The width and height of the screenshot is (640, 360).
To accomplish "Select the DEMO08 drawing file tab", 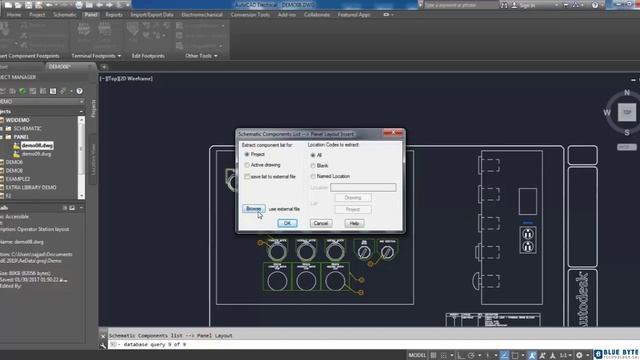I will click(x=60, y=67).
